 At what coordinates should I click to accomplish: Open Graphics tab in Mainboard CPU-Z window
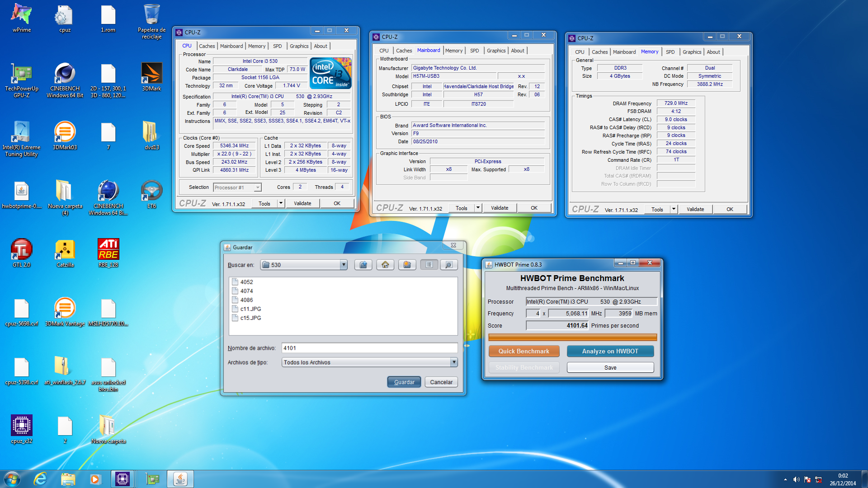tap(496, 51)
